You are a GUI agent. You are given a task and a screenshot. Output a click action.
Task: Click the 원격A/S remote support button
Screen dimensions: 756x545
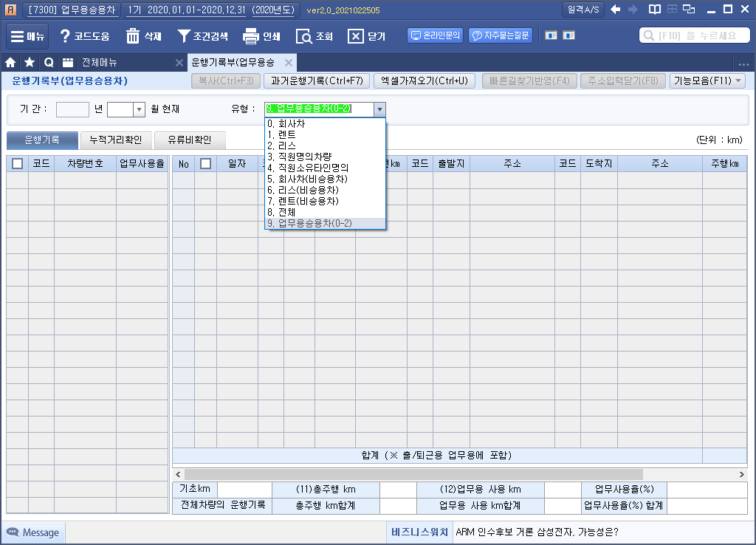(x=583, y=10)
